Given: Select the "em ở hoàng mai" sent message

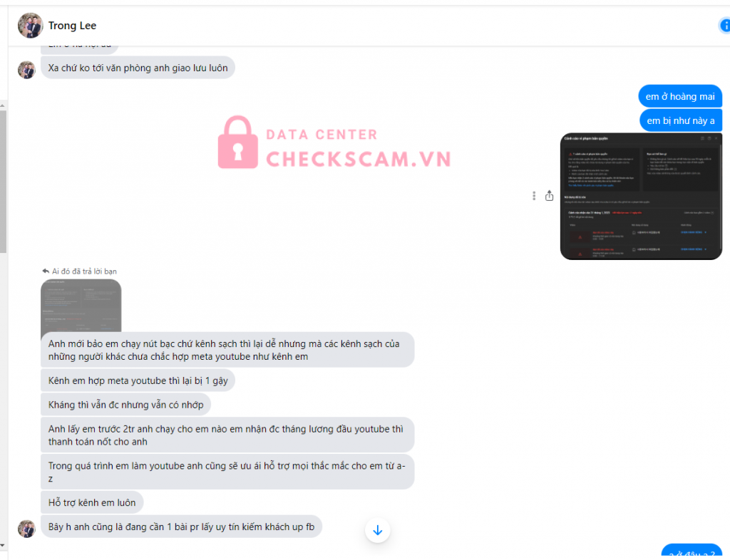Looking at the screenshot, I should click(x=680, y=96).
